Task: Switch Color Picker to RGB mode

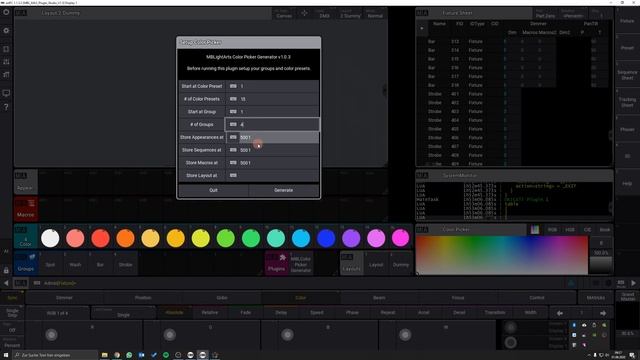Action: pos(552,230)
